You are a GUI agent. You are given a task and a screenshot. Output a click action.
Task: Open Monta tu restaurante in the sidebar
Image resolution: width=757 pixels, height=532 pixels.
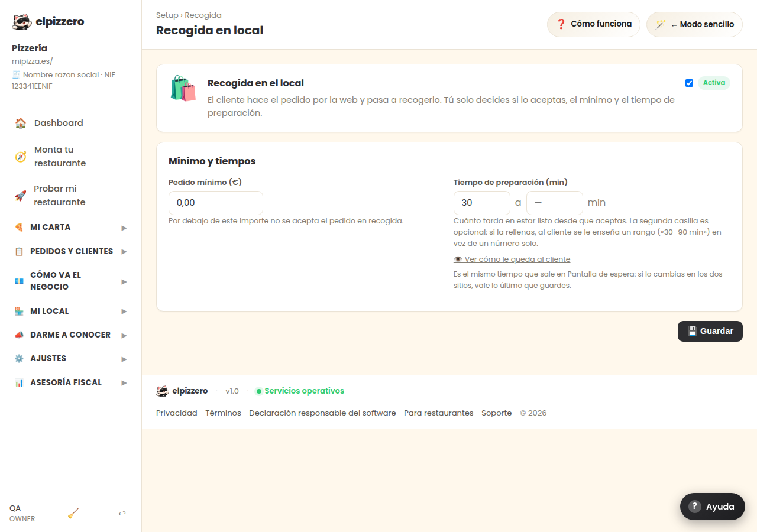click(71, 157)
